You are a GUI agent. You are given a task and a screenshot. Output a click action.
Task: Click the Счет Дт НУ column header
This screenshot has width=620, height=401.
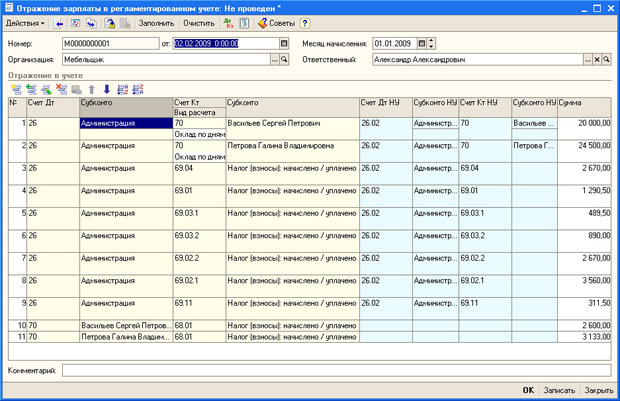click(x=386, y=108)
